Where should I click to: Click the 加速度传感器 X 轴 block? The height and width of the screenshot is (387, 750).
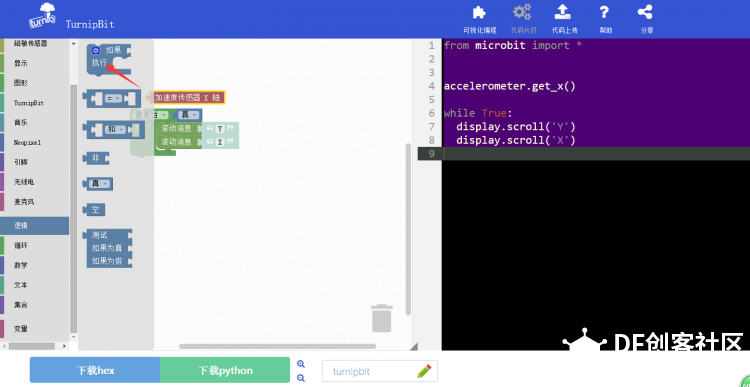click(x=187, y=98)
